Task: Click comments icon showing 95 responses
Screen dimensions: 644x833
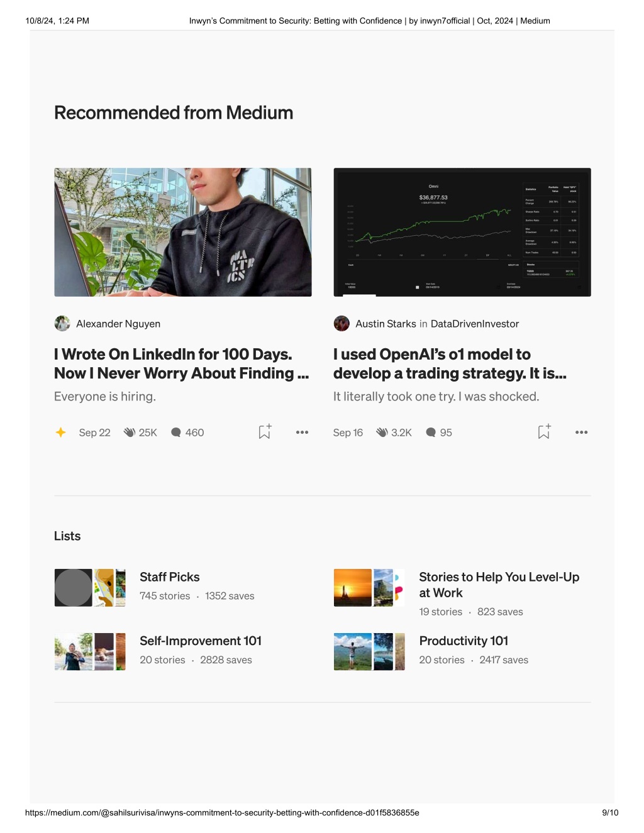Action: coord(431,433)
